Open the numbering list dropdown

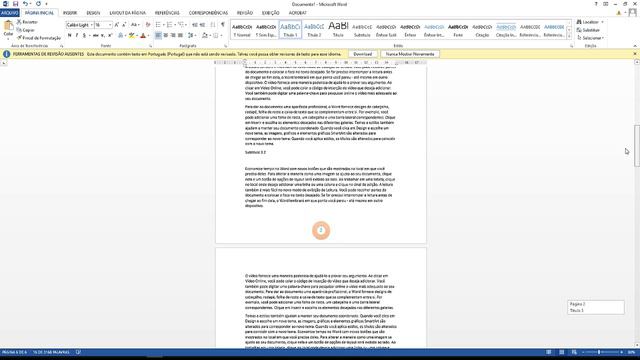coord(174,25)
